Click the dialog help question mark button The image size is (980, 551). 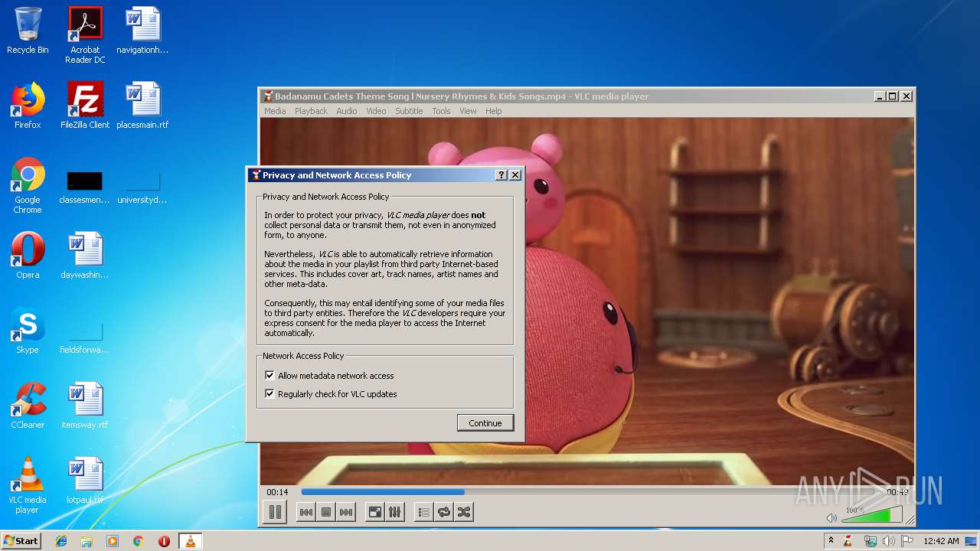pos(501,175)
